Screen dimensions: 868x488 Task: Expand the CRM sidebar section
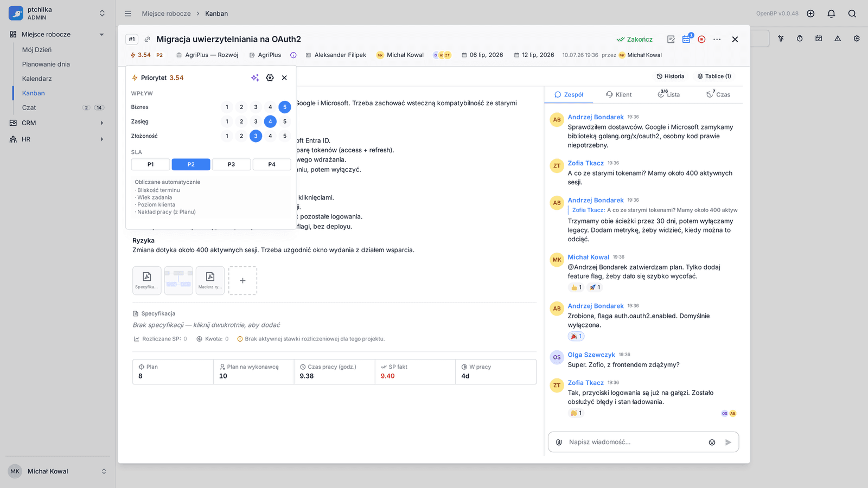pyautogui.click(x=101, y=123)
